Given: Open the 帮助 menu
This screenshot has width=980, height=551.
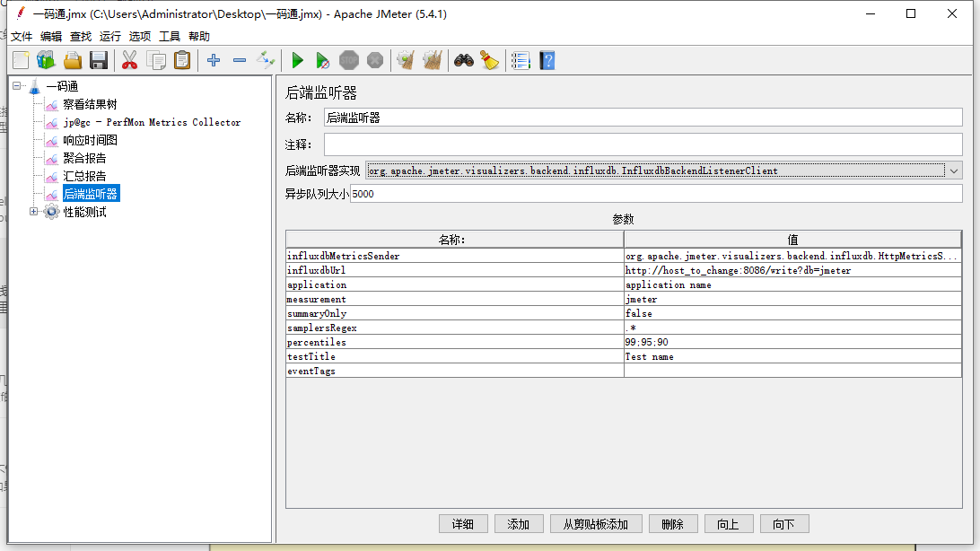Looking at the screenshot, I should click(199, 36).
